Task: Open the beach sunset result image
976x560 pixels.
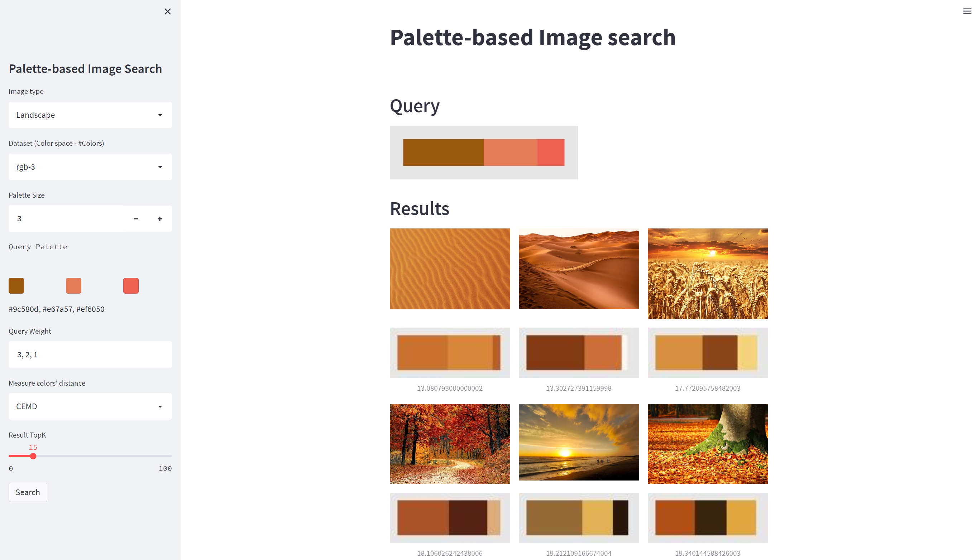Action: click(579, 442)
